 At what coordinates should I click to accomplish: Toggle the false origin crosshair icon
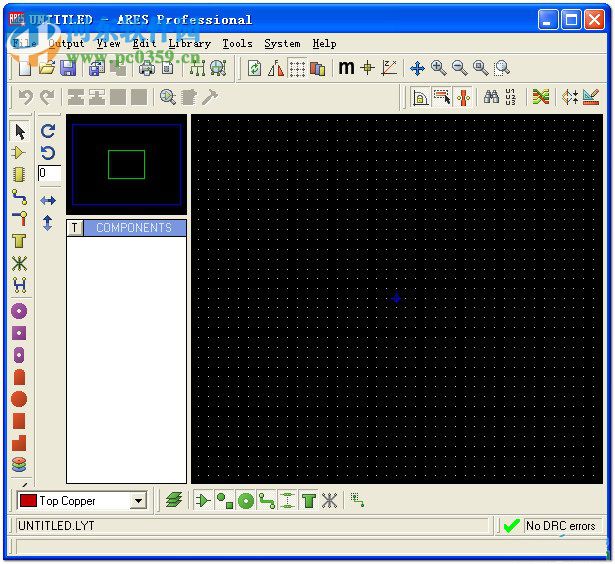coord(368,68)
